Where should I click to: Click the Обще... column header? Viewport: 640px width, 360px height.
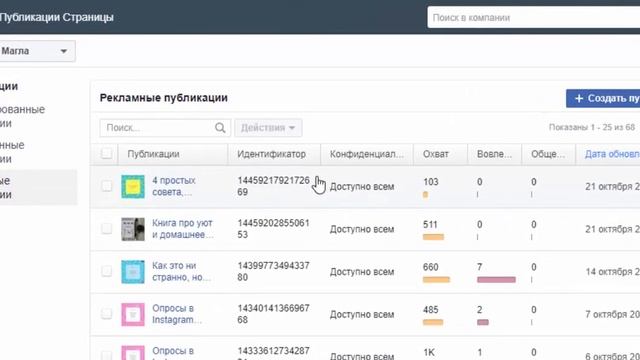(x=548, y=154)
